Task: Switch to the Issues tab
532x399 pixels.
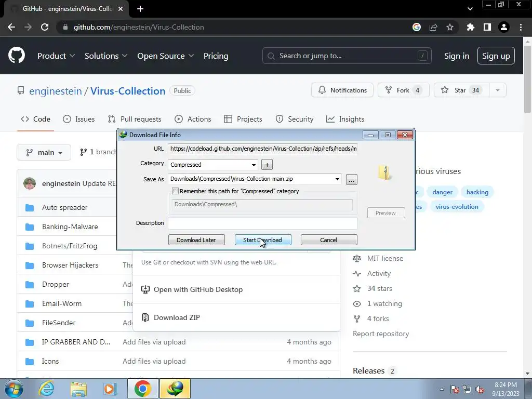Action: tap(79, 119)
